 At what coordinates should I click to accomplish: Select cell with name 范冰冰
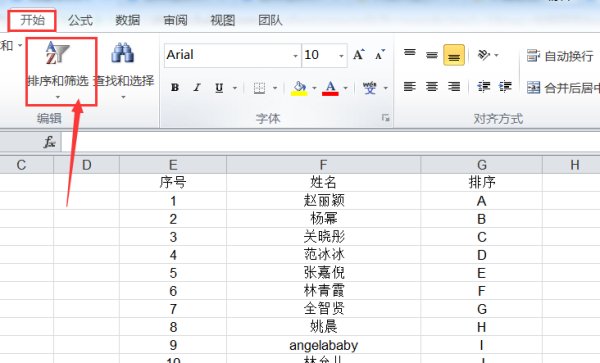[323, 254]
